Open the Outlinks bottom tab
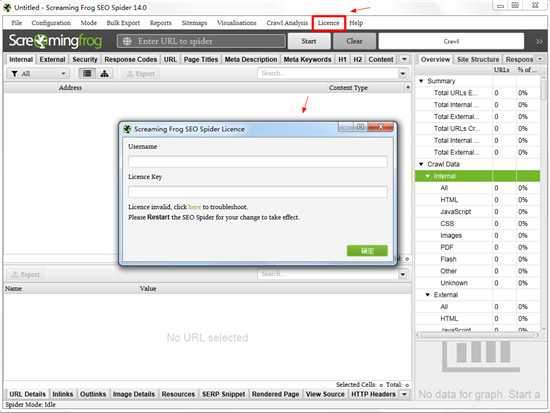550x413 pixels. coord(93,394)
